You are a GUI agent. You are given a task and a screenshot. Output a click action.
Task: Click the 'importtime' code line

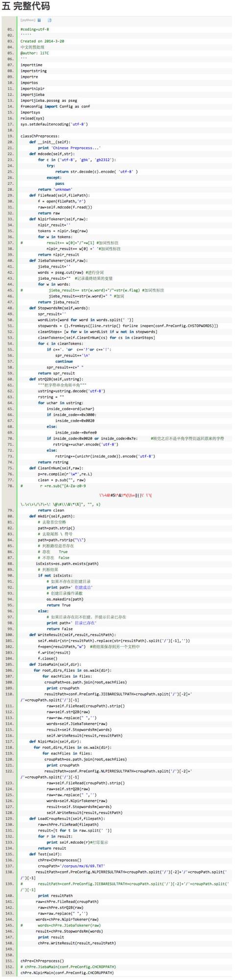31,65
